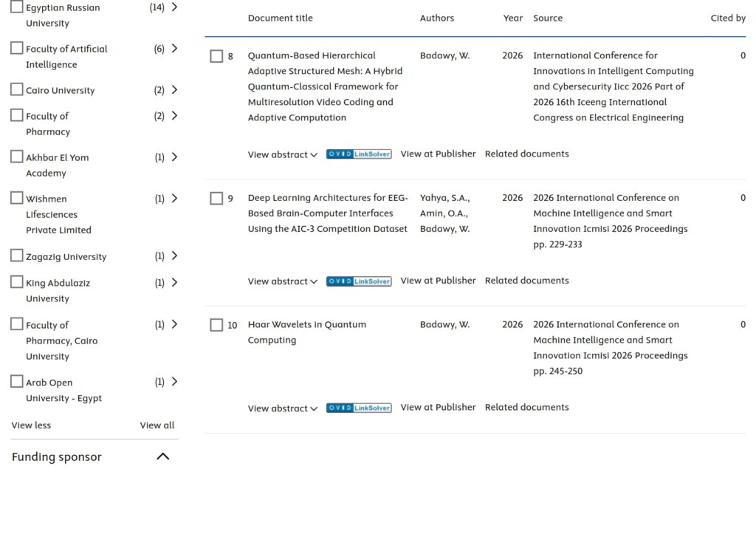Select checkbox for document 9
This screenshot has height=534, width=756.
216,198
